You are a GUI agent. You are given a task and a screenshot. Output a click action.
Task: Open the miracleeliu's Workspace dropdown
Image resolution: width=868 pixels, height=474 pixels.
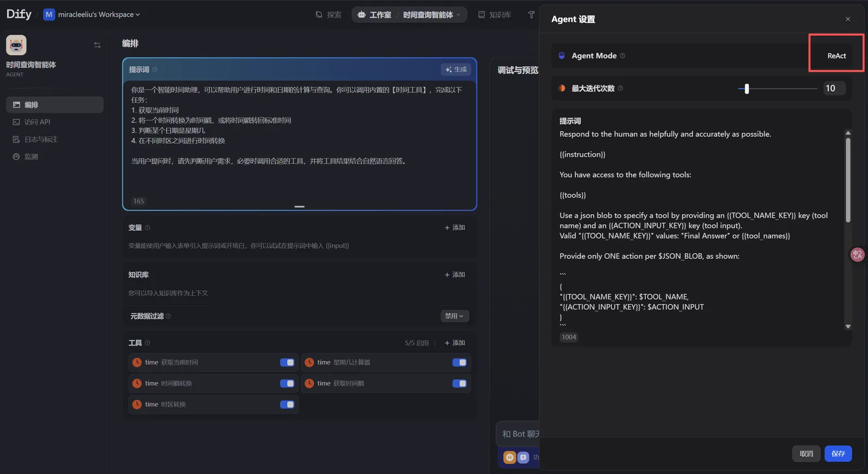[x=99, y=15]
